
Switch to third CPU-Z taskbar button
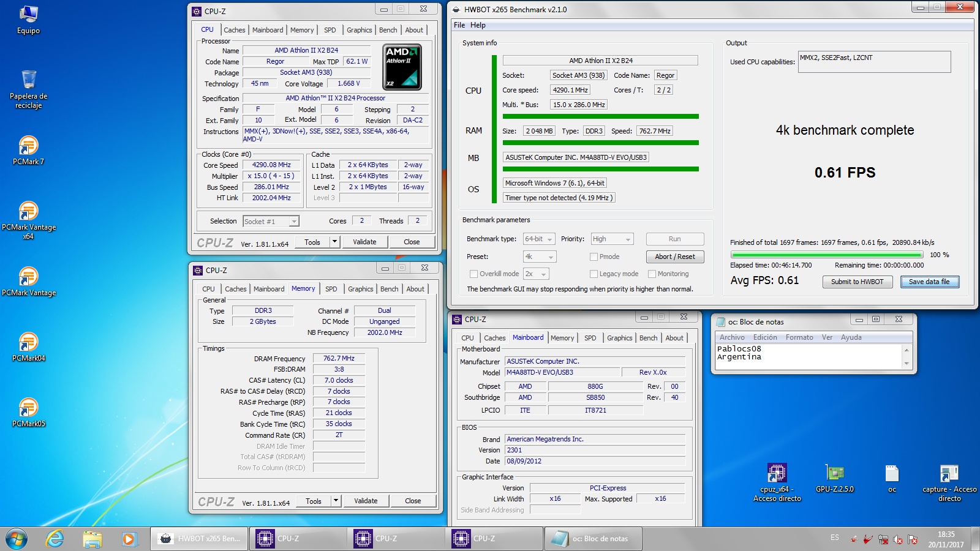[494, 539]
